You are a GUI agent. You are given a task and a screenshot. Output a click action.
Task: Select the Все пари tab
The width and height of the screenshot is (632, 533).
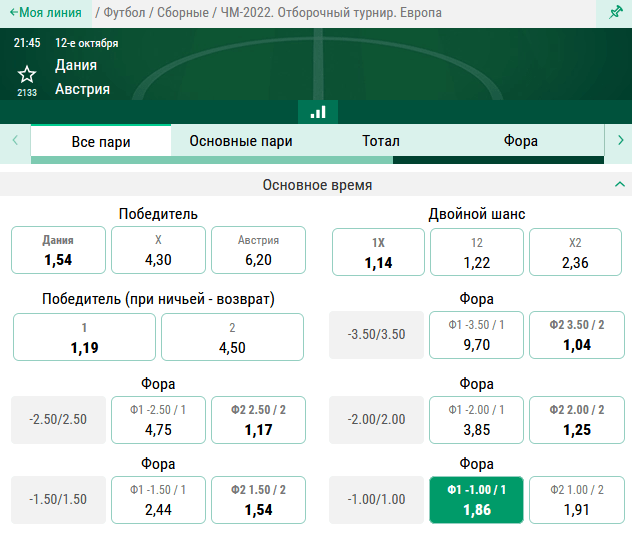(101, 141)
